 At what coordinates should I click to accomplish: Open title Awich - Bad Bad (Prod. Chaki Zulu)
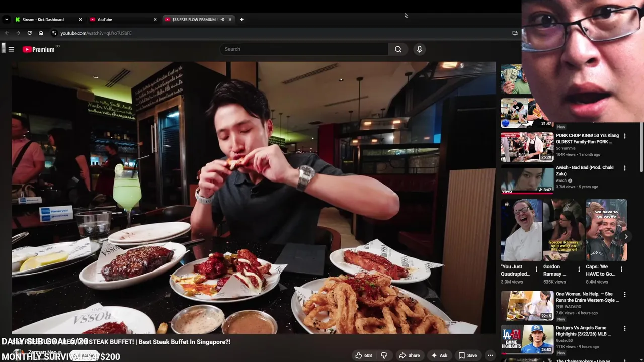(585, 171)
